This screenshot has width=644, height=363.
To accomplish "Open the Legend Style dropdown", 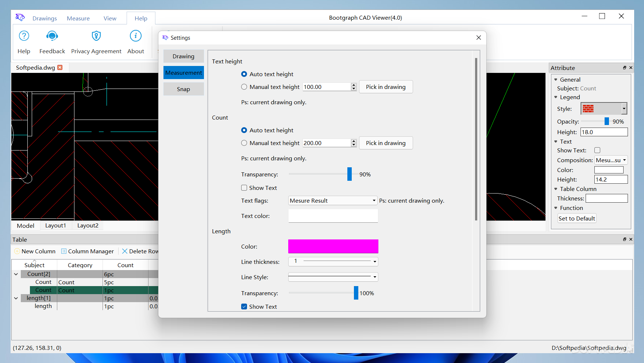I will click(x=604, y=109).
